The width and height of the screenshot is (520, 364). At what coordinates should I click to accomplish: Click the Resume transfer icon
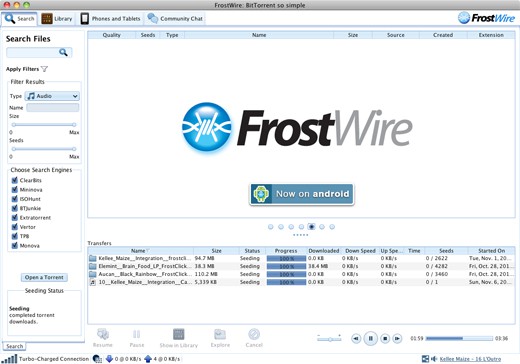(103, 334)
